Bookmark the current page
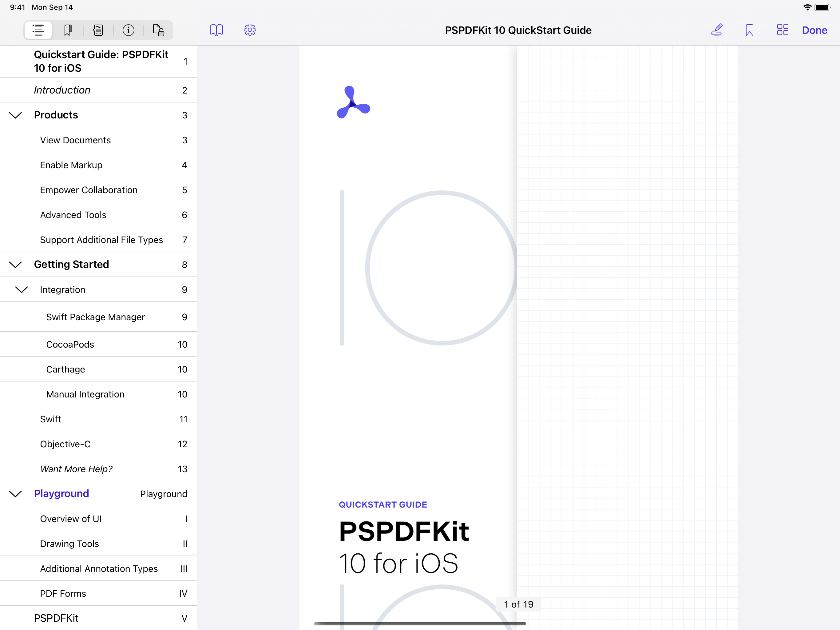 click(x=749, y=30)
